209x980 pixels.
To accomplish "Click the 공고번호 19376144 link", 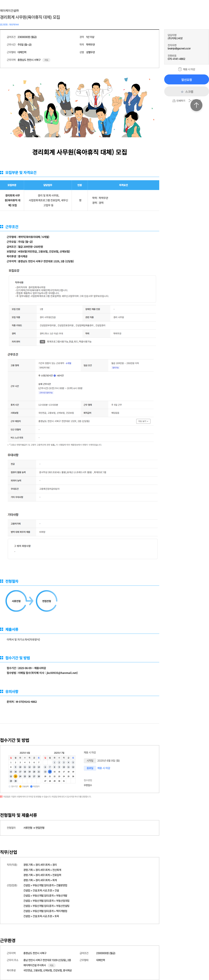I will [9, 24].
